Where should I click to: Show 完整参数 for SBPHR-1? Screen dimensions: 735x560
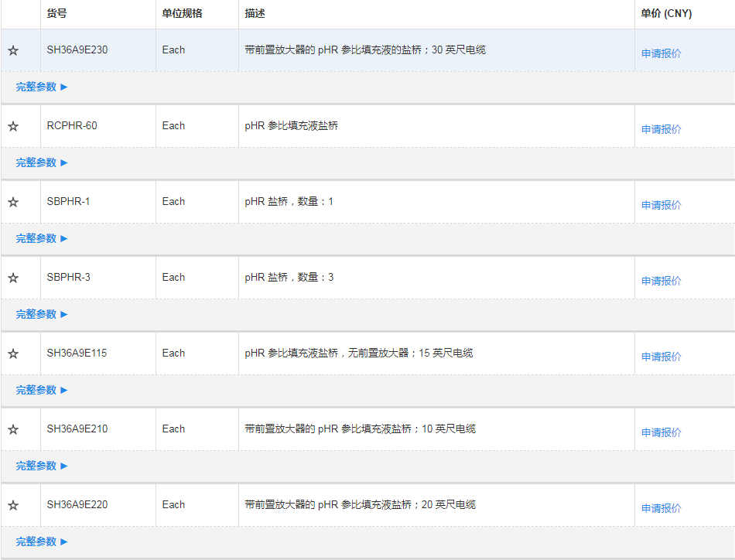(x=42, y=238)
